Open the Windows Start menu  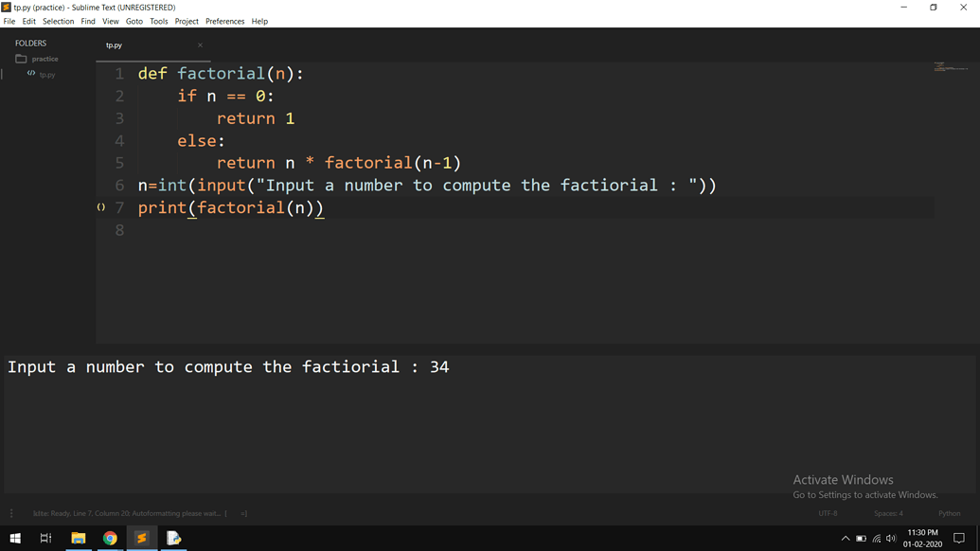(x=15, y=538)
